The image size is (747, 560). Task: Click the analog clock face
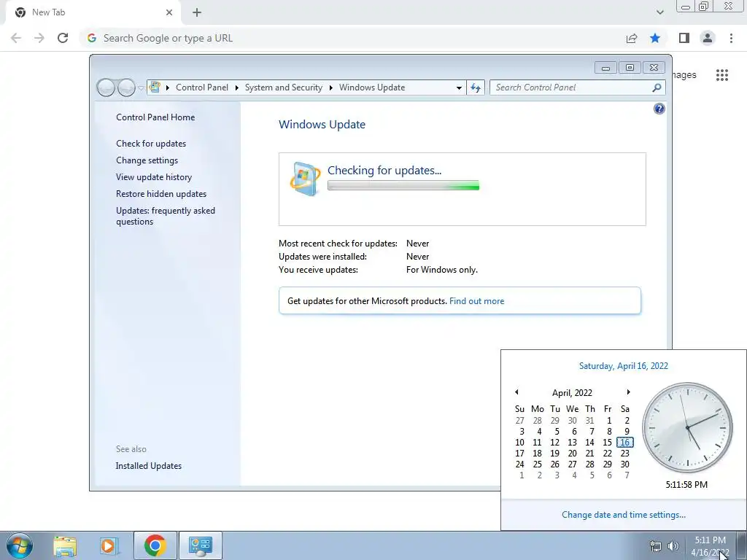[x=687, y=427]
